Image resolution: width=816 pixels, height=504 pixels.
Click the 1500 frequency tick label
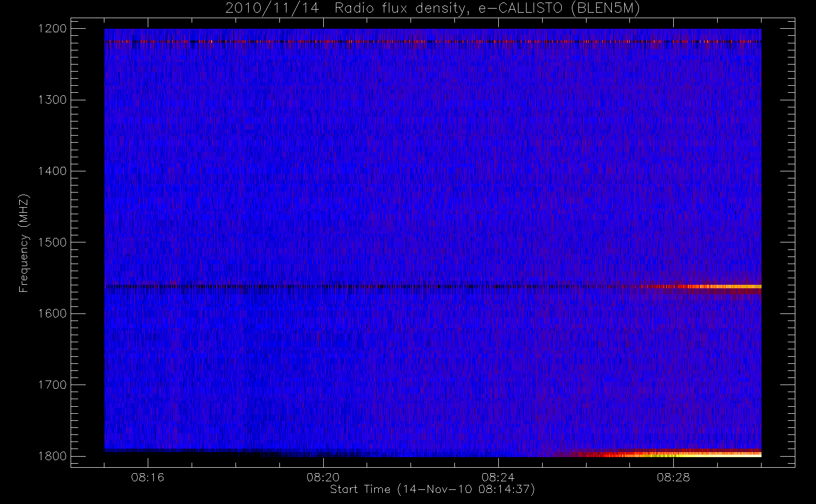point(52,242)
